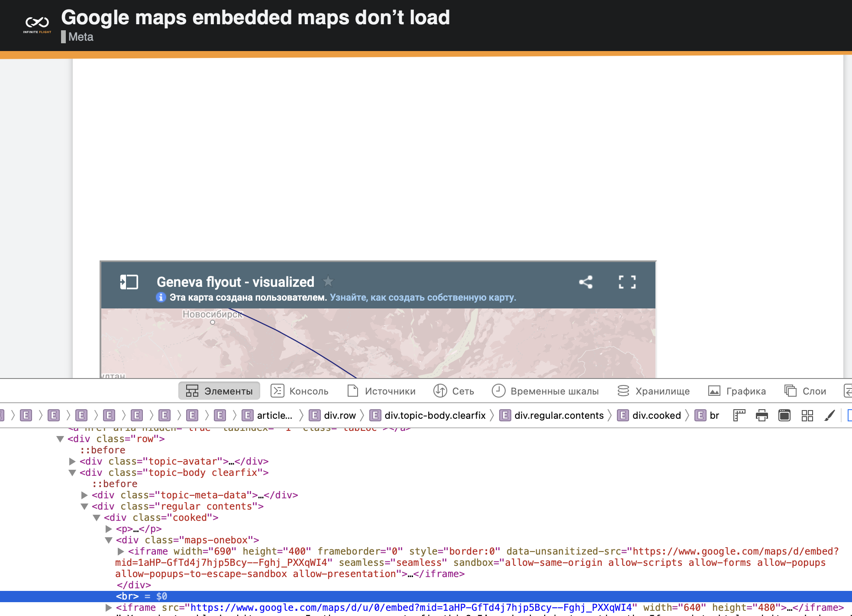The width and height of the screenshot is (852, 616).
Task: Open the Хранилище tab
Action: click(653, 391)
